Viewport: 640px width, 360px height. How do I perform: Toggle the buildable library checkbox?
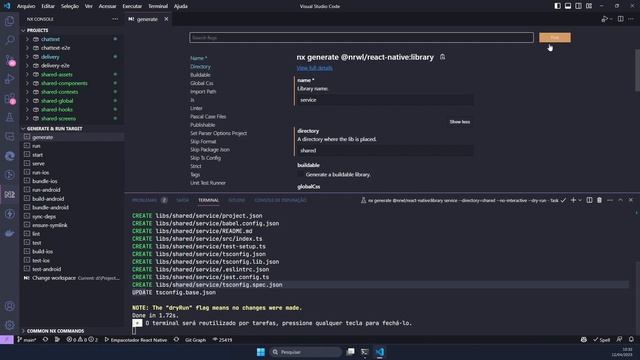(x=301, y=174)
